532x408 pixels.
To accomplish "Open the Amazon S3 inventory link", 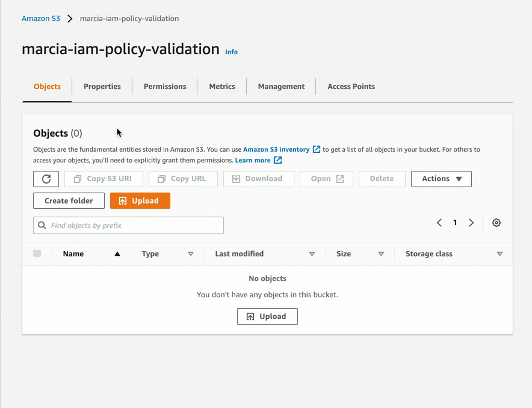I will tap(276, 149).
